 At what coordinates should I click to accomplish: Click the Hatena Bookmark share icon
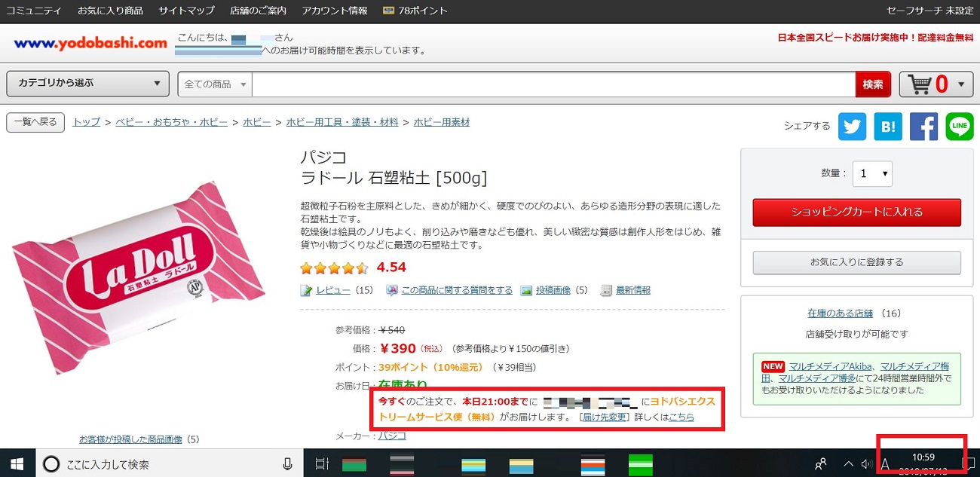[x=888, y=127]
